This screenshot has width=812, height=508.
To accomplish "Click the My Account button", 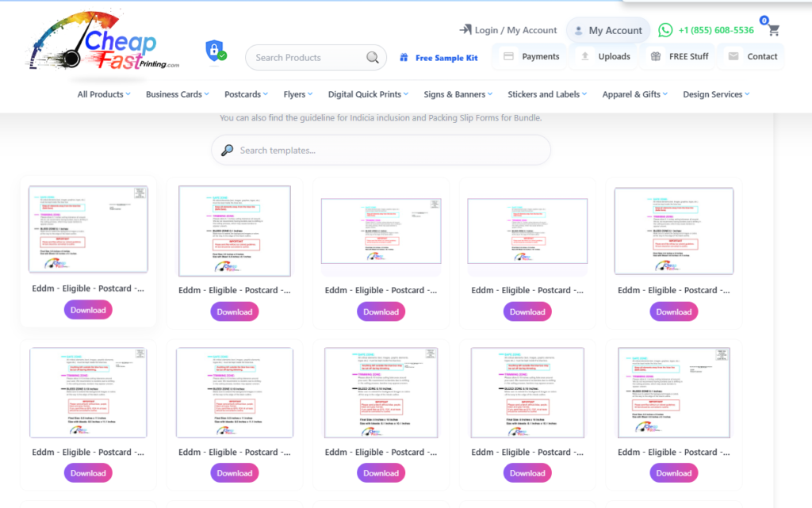I will (607, 30).
